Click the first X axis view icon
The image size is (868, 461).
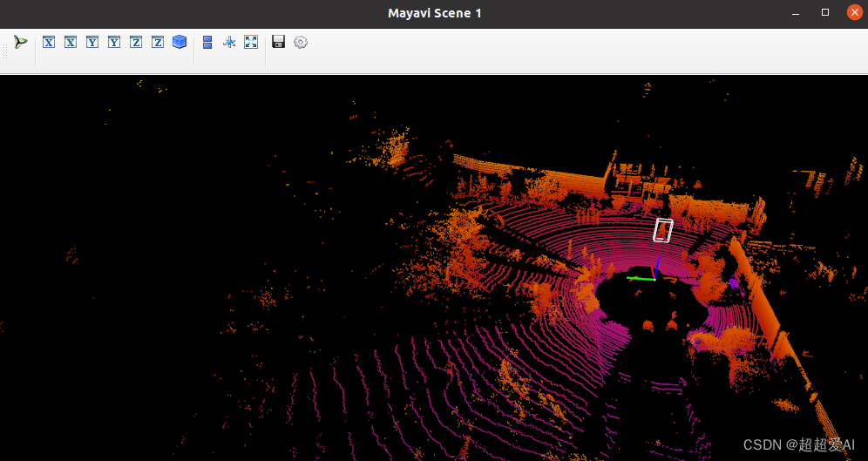coord(49,42)
